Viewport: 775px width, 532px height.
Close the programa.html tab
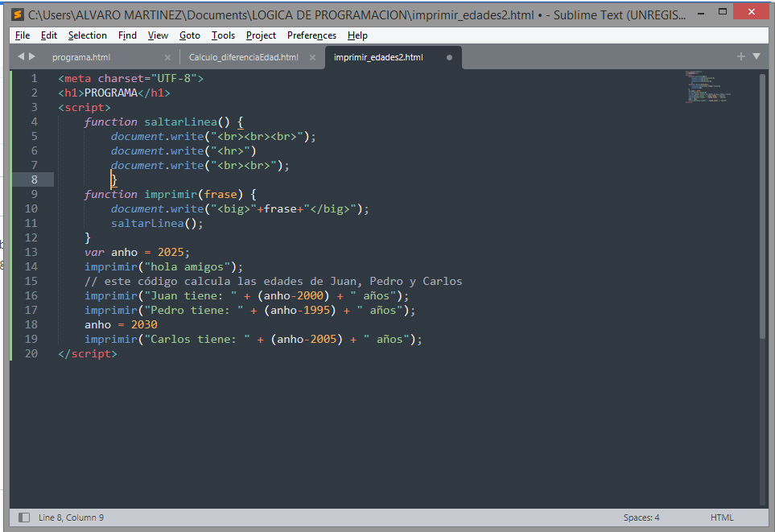(x=167, y=57)
